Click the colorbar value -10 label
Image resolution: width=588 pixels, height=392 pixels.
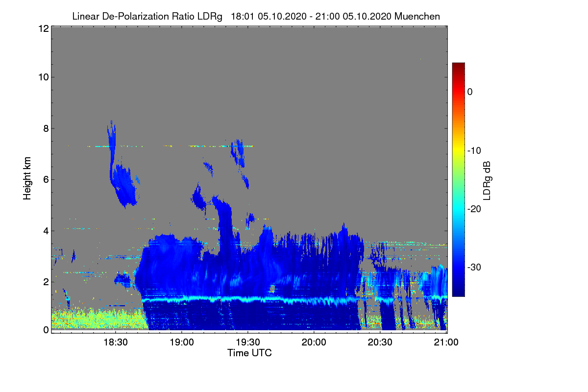[475, 150]
